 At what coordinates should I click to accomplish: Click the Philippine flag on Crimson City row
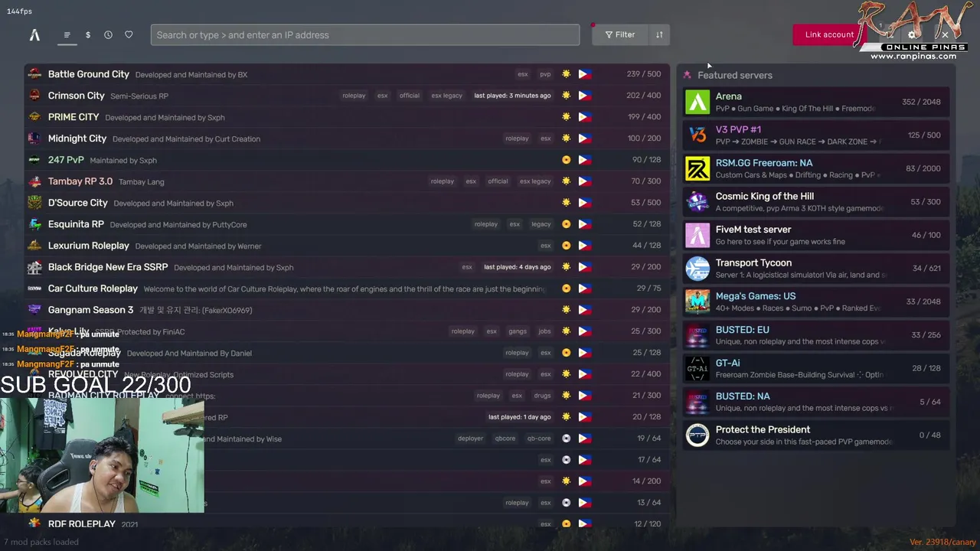(x=585, y=96)
